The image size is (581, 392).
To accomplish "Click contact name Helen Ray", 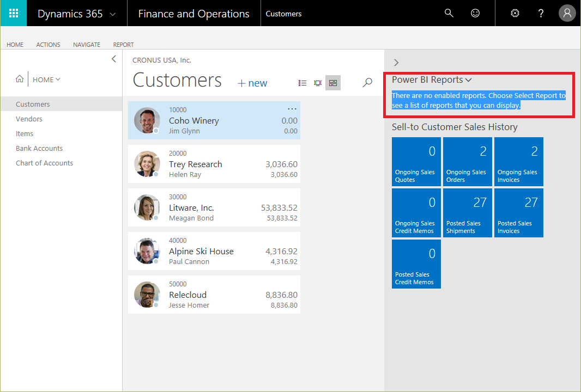I will coord(185,174).
